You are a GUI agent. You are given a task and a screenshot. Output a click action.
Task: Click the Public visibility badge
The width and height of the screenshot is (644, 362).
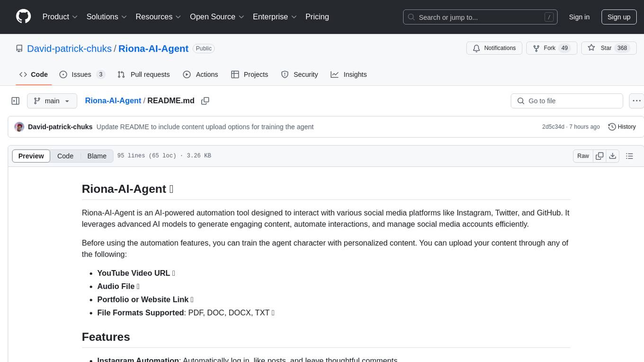pos(204,48)
